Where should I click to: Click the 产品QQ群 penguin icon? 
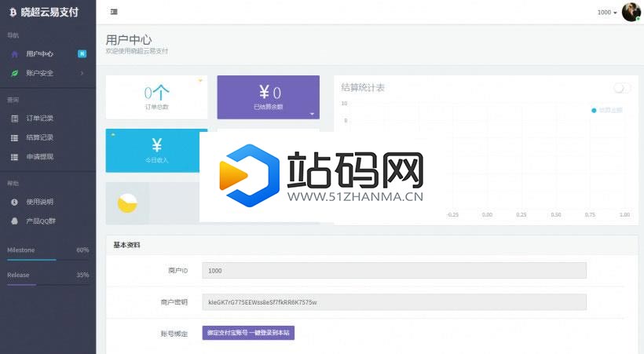[15, 221]
